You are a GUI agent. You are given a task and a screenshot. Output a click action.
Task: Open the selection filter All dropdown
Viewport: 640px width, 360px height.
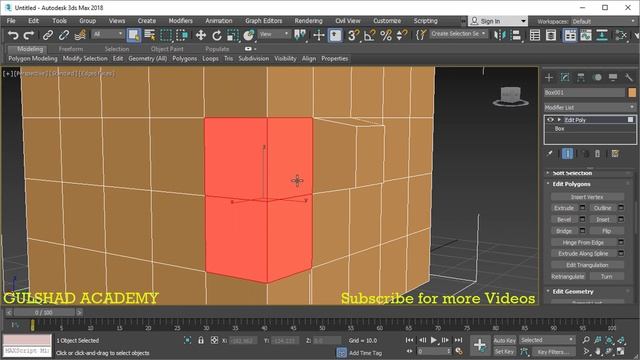(108, 34)
